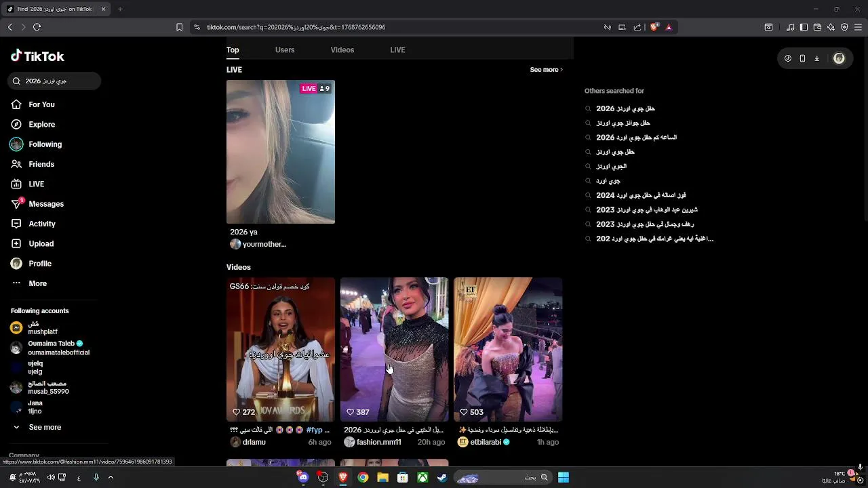Open Brave Leo AI icon
The image size is (868, 488).
[831, 27]
